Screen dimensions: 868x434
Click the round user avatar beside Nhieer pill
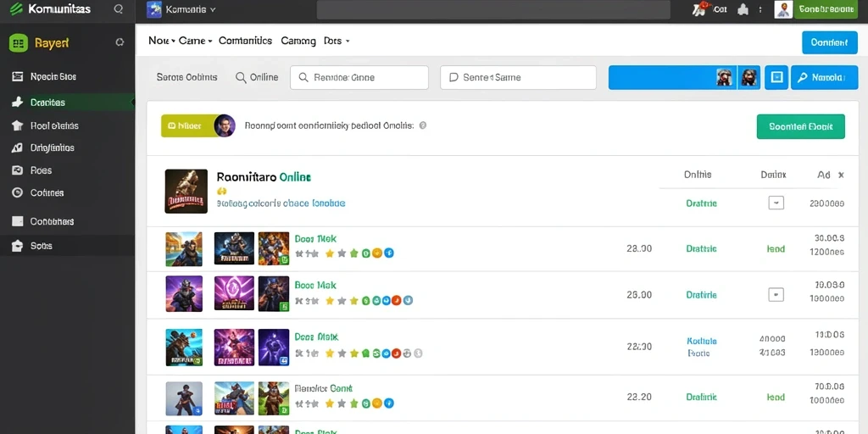pos(224,125)
